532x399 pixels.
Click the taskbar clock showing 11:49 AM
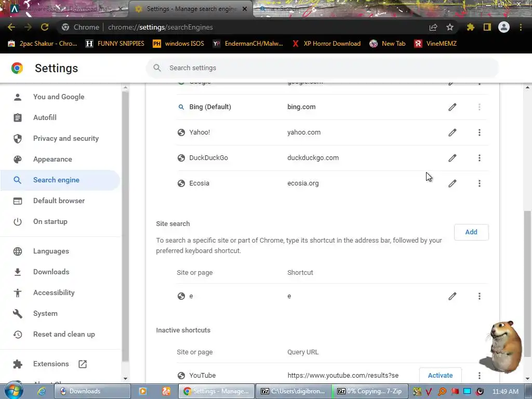505,392
